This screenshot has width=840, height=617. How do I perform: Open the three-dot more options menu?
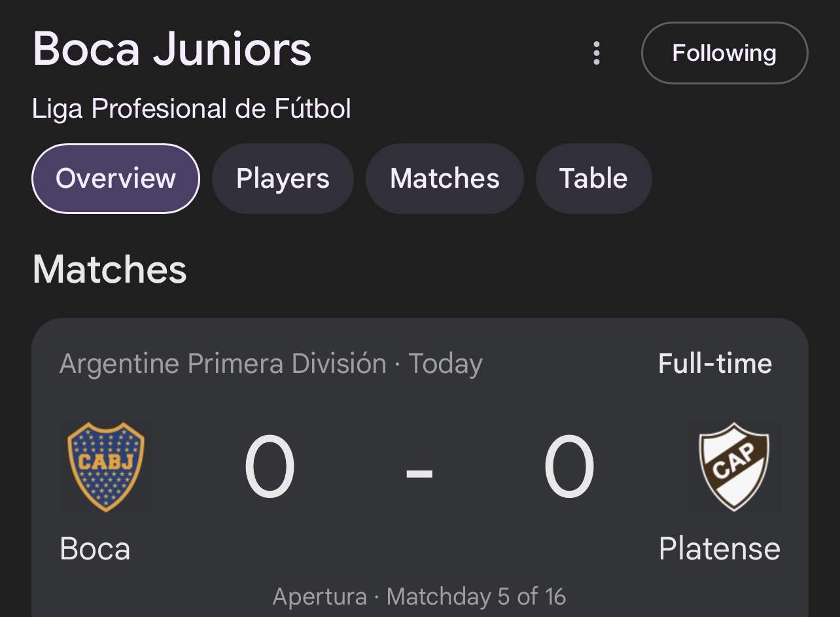596,53
